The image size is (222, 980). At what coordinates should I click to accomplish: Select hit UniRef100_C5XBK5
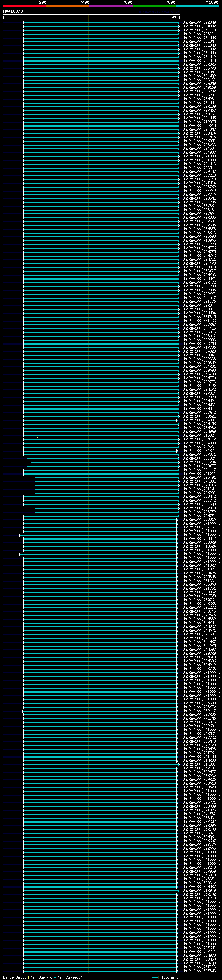[x=199, y=64]
